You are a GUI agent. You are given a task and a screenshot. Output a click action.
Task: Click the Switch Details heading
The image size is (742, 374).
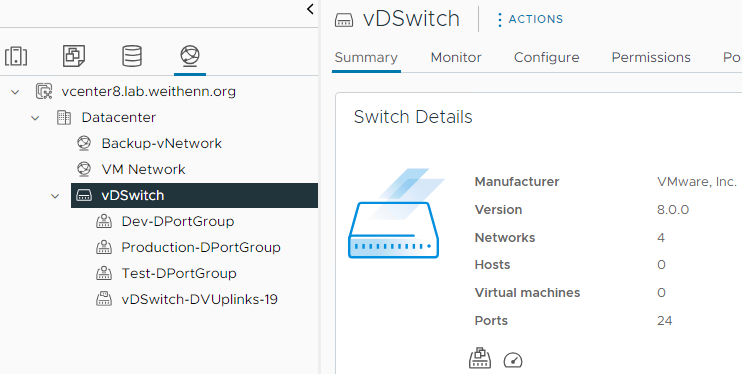coord(413,117)
